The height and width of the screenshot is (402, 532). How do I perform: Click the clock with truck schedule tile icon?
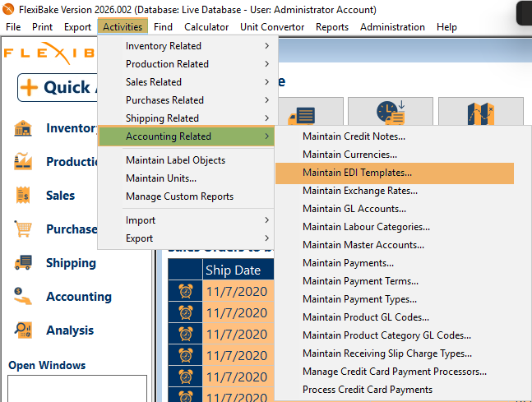[391, 113]
